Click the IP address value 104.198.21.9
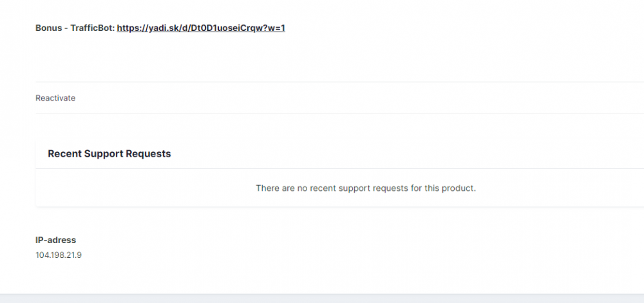 pyautogui.click(x=59, y=255)
